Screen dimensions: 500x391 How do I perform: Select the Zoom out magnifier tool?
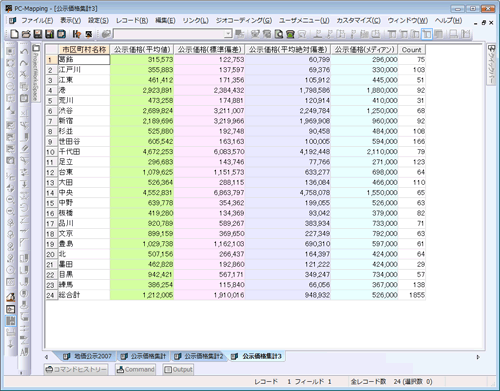coord(11,87)
